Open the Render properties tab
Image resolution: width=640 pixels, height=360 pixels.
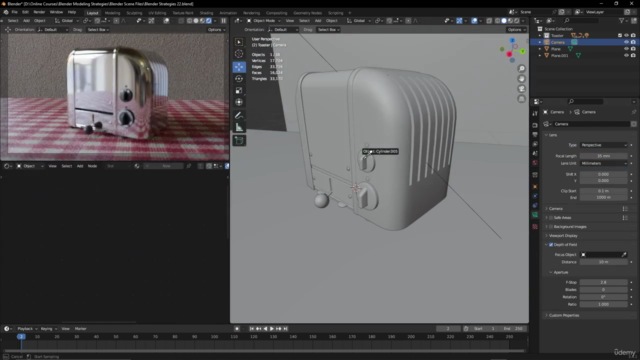click(535, 125)
